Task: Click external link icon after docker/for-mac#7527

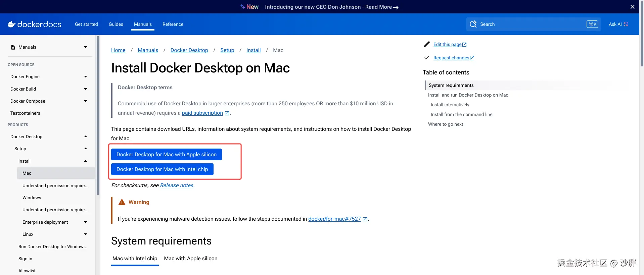Action: click(365, 219)
